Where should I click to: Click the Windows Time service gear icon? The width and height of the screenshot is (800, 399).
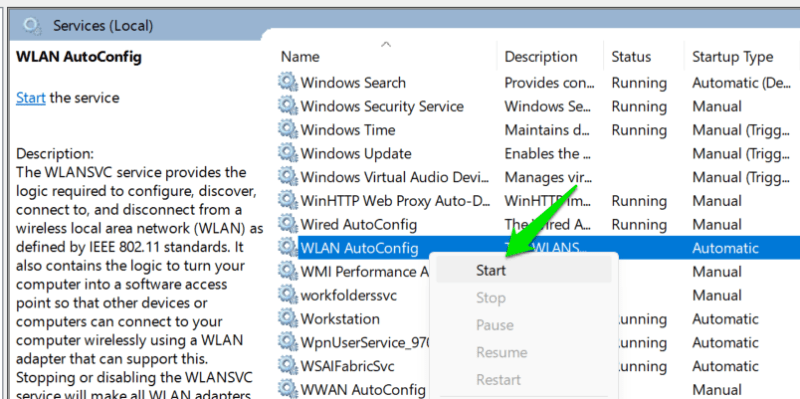coord(288,130)
